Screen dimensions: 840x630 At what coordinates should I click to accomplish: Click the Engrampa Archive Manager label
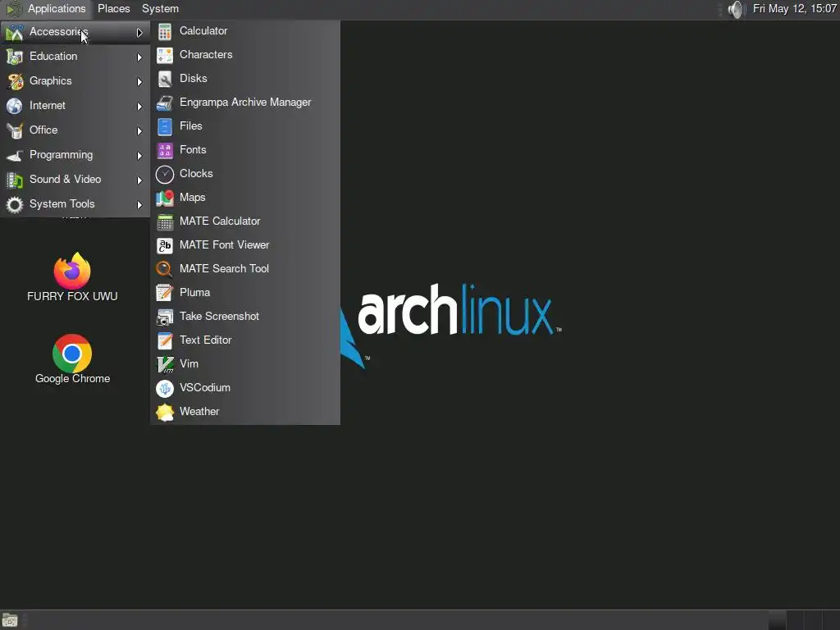245,103
